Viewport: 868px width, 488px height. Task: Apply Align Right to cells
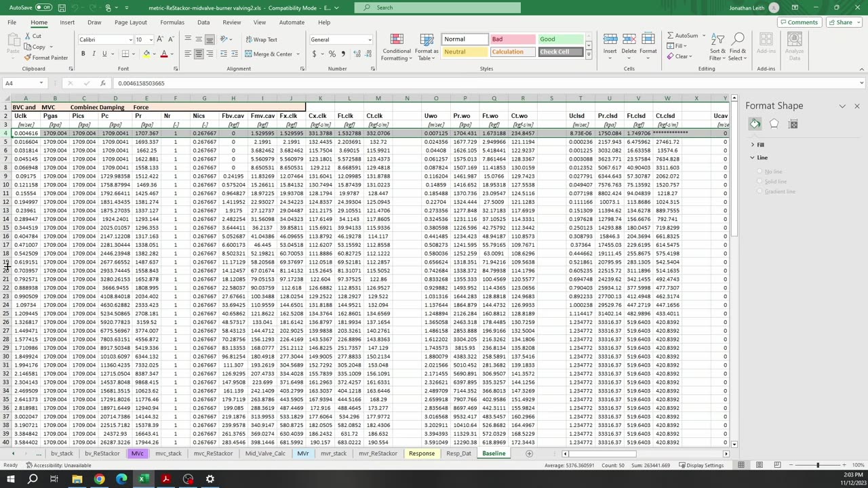click(x=210, y=54)
